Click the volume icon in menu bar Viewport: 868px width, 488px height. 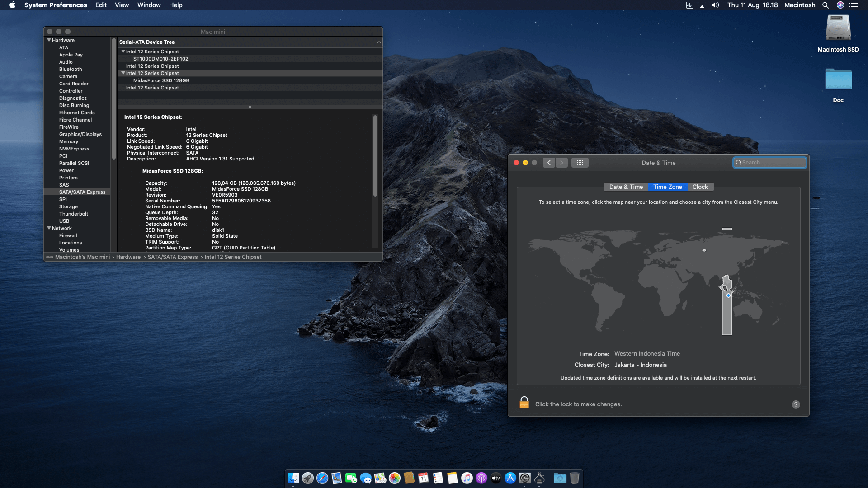[715, 5]
